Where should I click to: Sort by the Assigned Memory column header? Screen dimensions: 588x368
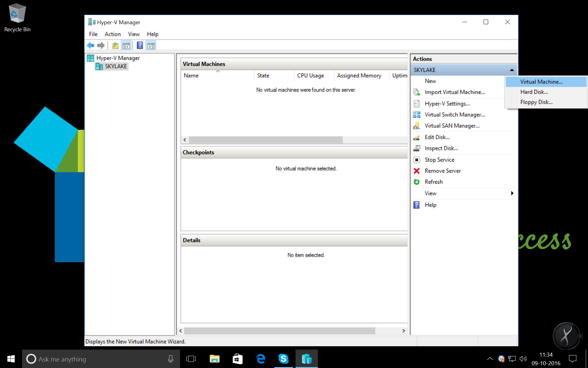(362, 75)
